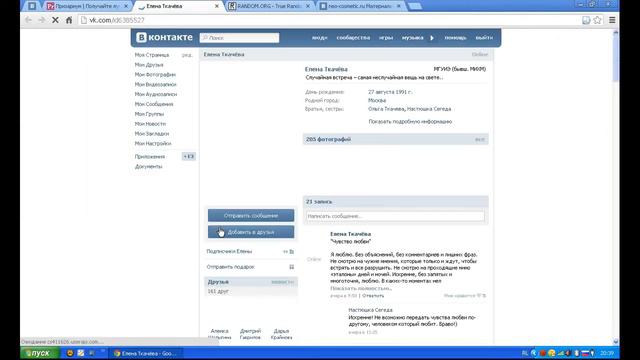
Task: Click the save-page icon left of bookmark star
Action: (586, 20)
